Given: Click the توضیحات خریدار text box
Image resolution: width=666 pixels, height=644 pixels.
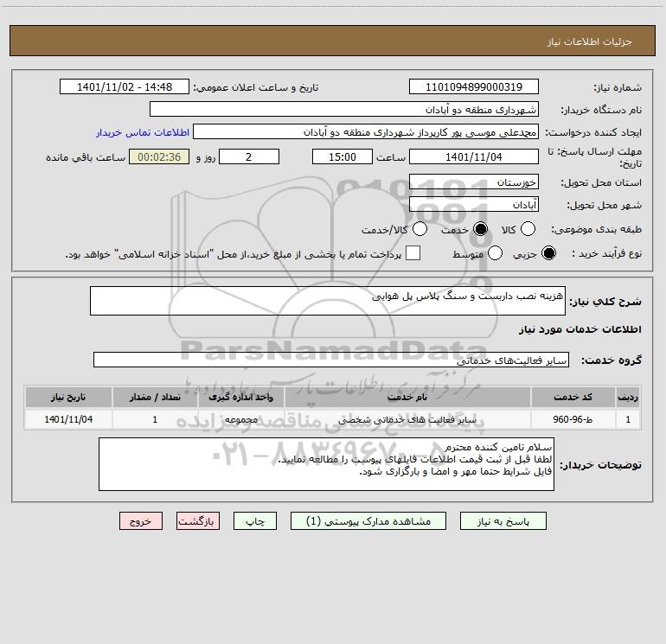Looking at the screenshot, I should 326,464.
